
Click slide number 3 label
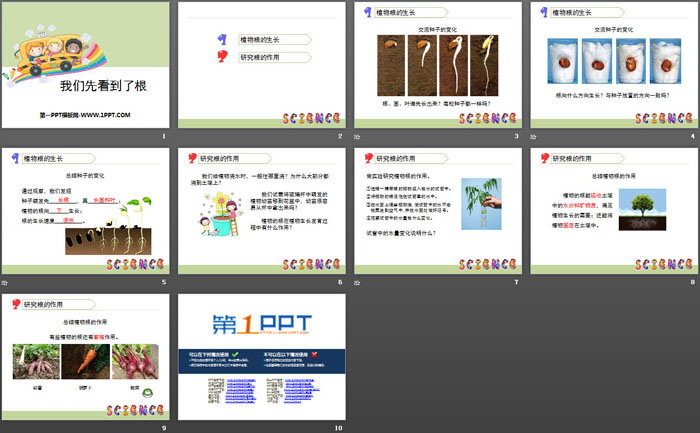point(517,136)
